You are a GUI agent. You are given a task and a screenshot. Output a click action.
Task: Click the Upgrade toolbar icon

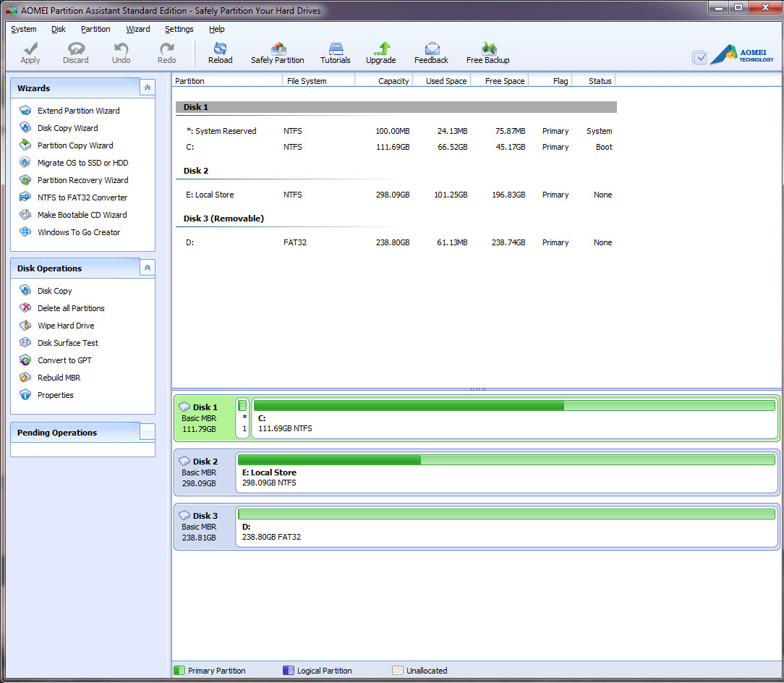[x=380, y=52]
